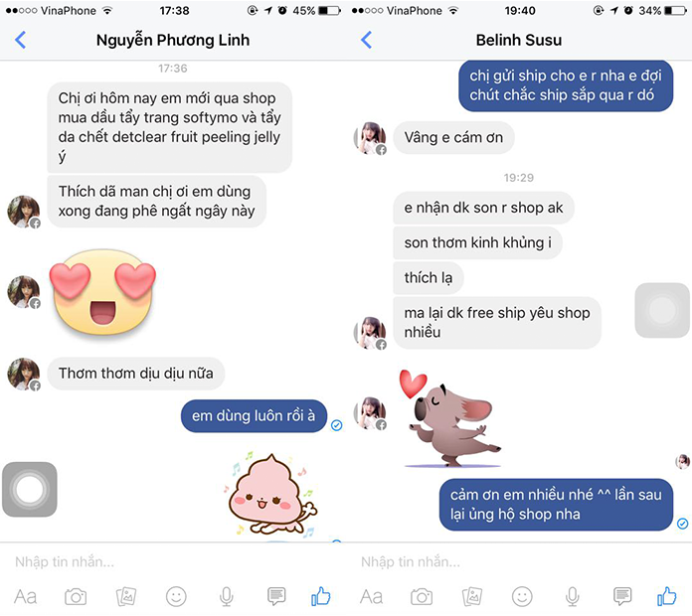692x616 pixels.
Task: Send thumbs-up like in left chat
Action: (321, 596)
